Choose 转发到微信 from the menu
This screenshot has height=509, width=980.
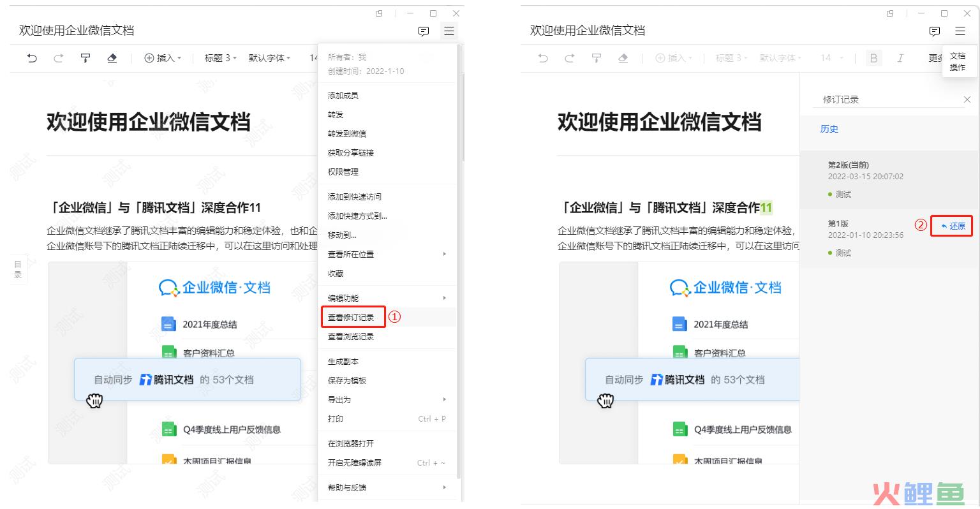coord(387,133)
